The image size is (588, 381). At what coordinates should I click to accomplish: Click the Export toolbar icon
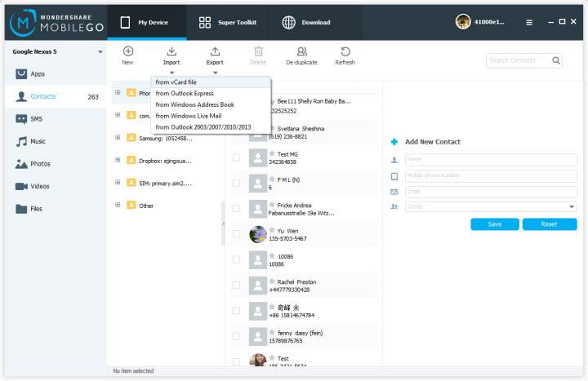(215, 51)
